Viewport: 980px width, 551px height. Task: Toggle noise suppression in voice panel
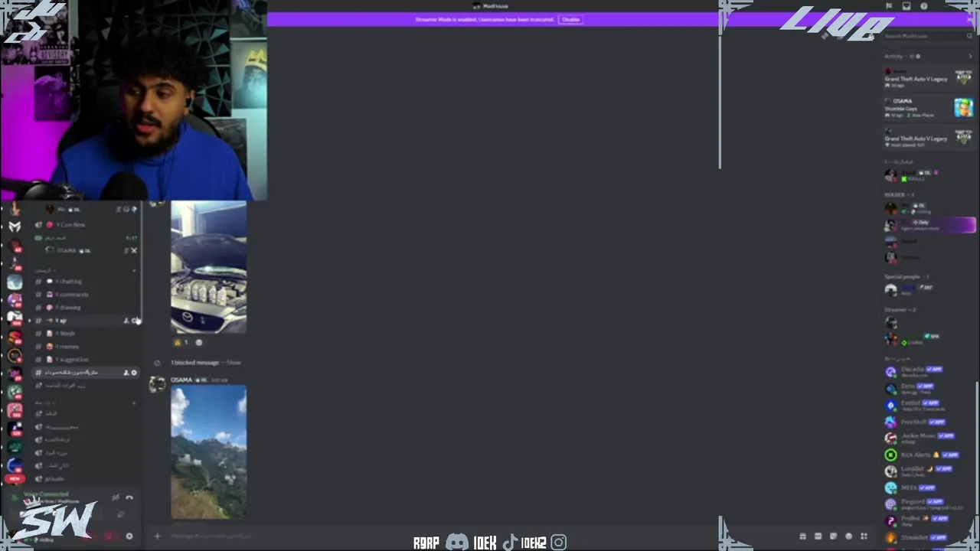[x=115, y=498]
